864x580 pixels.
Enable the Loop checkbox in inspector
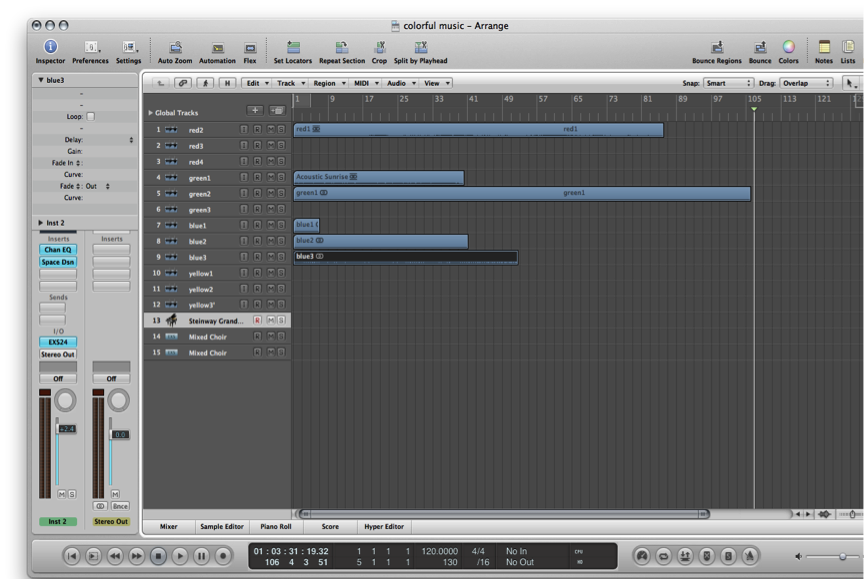[x=91, y=117]
